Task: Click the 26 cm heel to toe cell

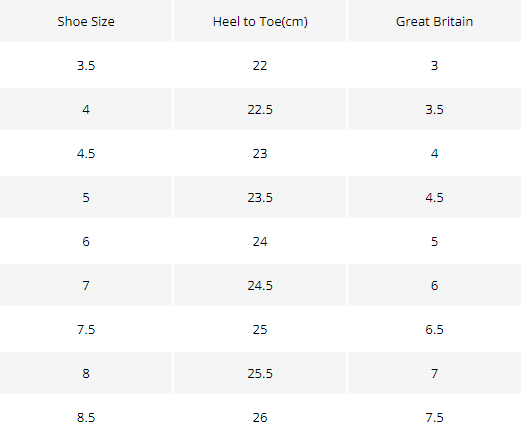Action: [260, 417]
